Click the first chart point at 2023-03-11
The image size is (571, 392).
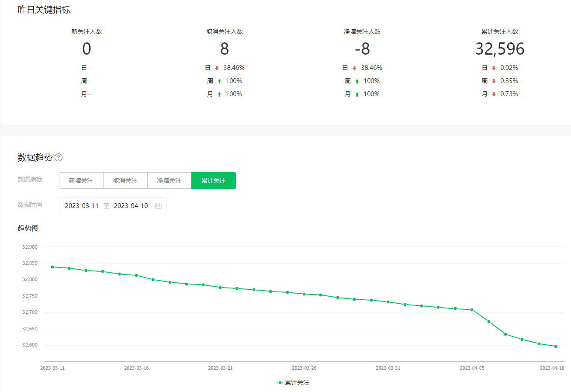click(52, 267)
